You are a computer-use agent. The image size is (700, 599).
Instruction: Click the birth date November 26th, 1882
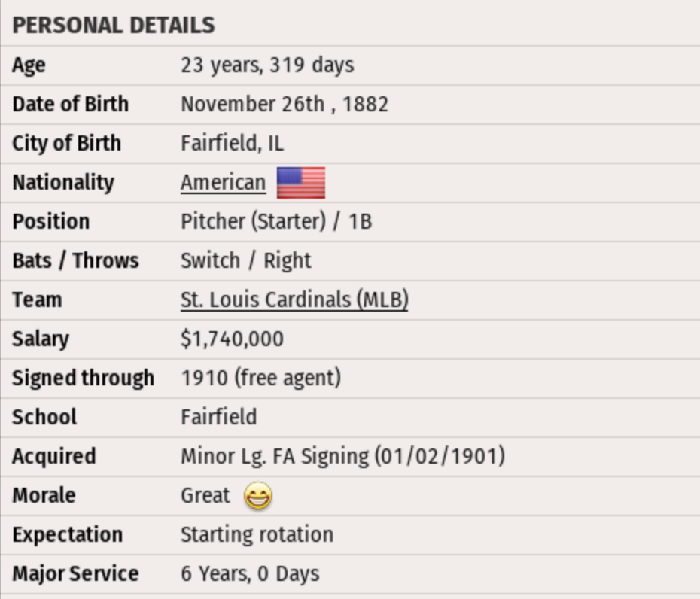pyautogui.click(x=285, y=104)
